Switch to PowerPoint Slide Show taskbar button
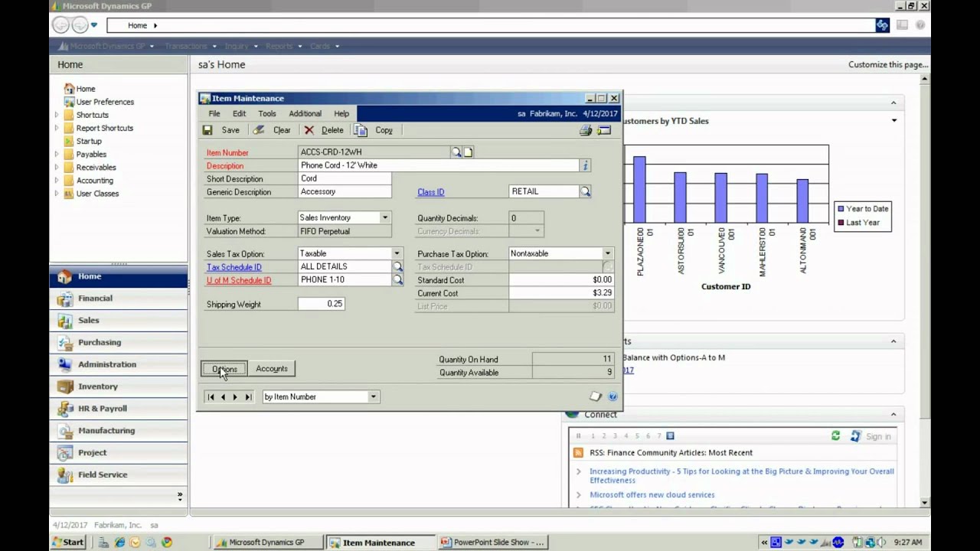The width and height of the screenshot is (980, 551). coord(492,542)
